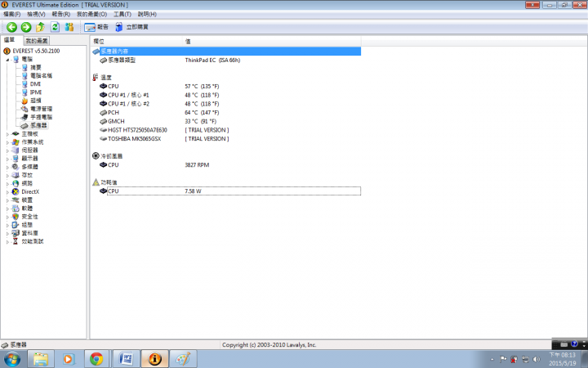
Task: Click the volume speaker tray icon
Action: click(x=537, y=359)
